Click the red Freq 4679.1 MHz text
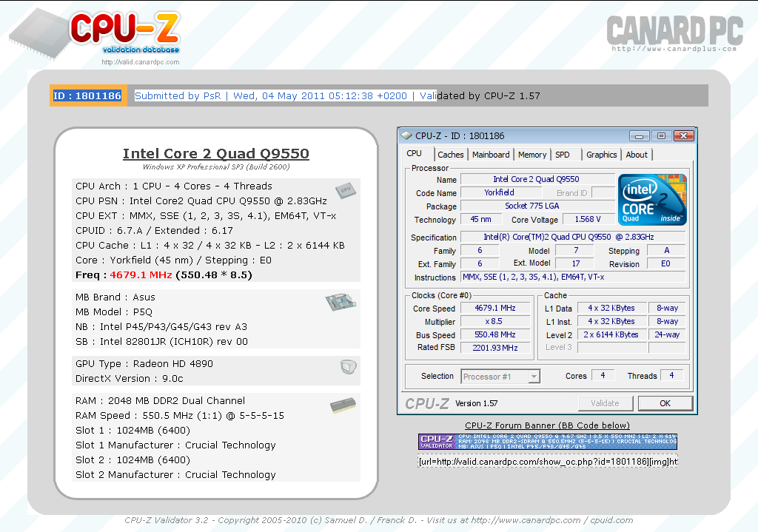This screenshot has height=532, width=758. [x=141, y=275]
